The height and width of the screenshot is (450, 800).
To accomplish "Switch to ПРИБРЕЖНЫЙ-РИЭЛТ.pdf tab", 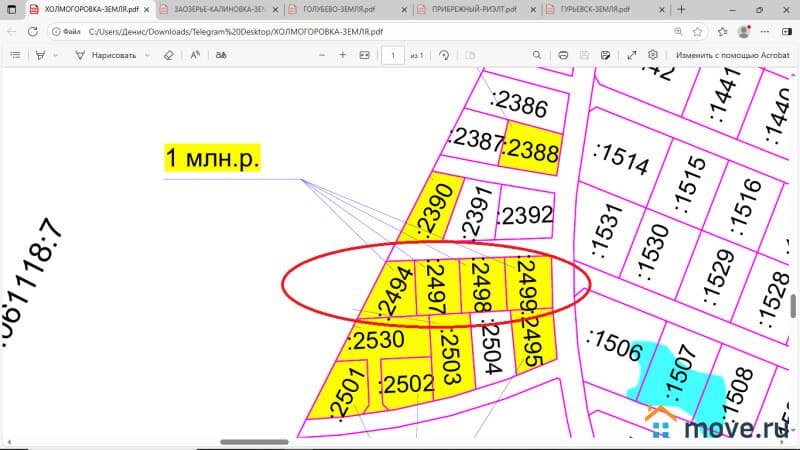I will coord(468,9).
